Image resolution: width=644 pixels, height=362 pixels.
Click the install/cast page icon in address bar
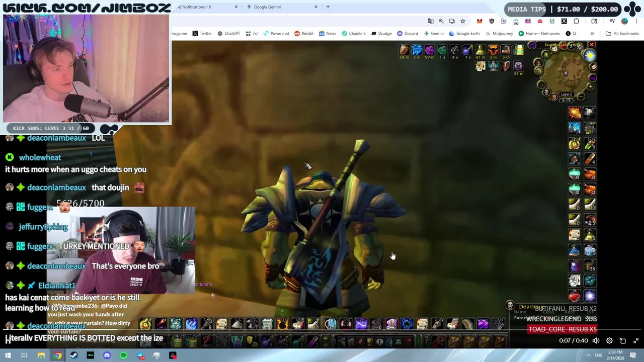(x=452, y=21)
